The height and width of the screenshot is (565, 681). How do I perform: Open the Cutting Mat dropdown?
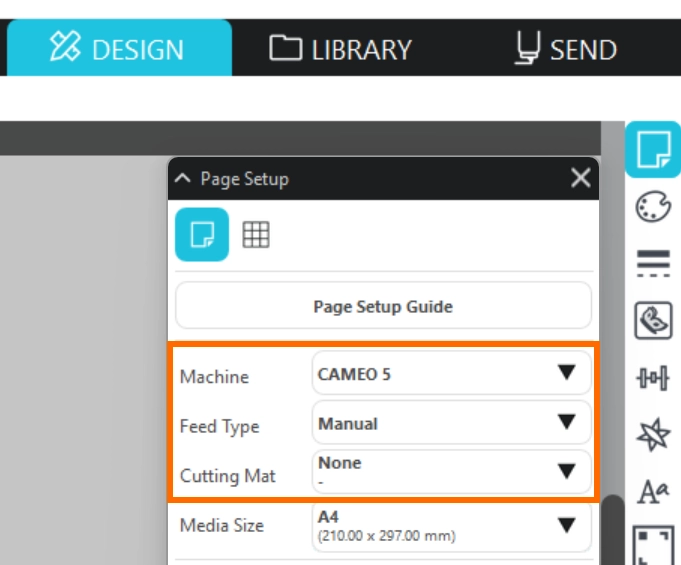[451, 471]
